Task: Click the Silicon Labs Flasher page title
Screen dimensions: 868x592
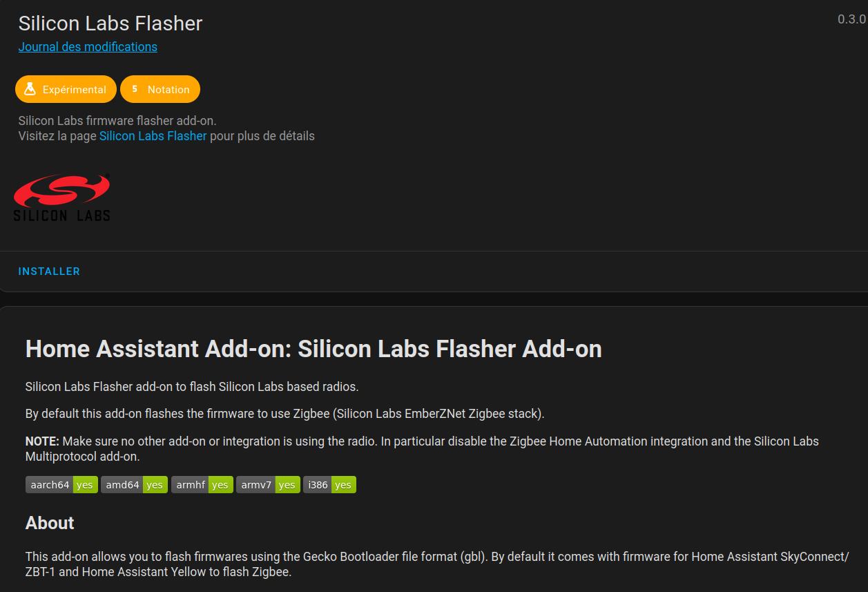Action: [x=110, y=23]
